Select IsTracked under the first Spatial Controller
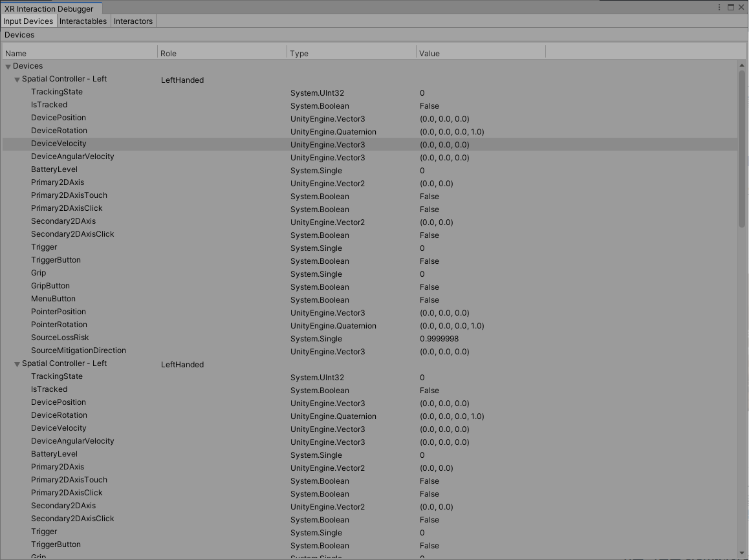 click(x=370, y=105)
